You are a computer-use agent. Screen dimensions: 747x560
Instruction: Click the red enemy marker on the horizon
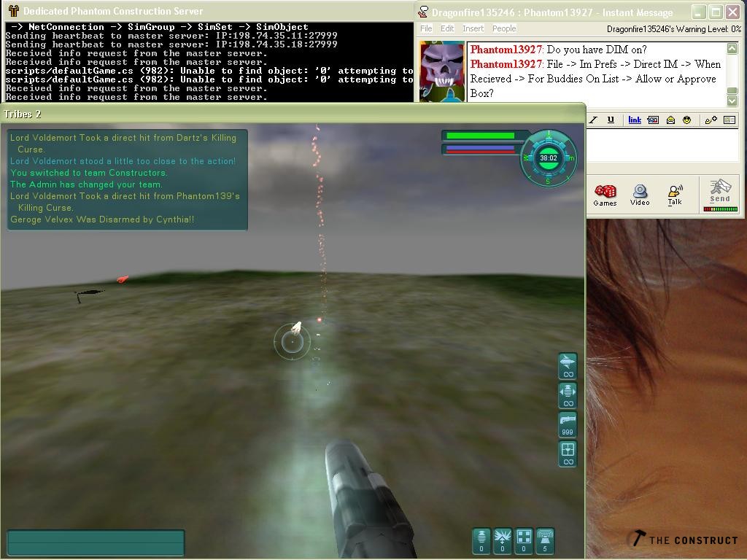coord(123,279)
